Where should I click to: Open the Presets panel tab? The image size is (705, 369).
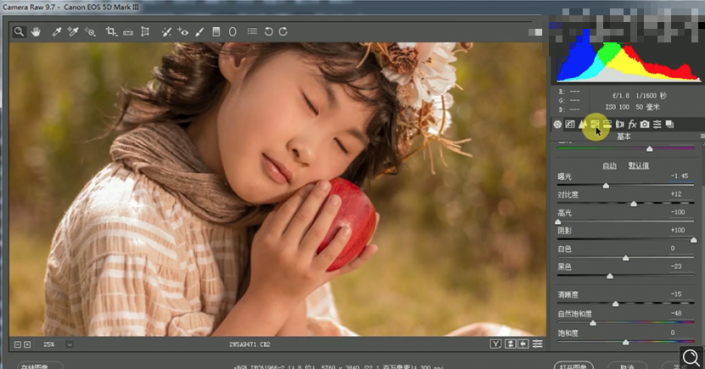pos(657,124)
